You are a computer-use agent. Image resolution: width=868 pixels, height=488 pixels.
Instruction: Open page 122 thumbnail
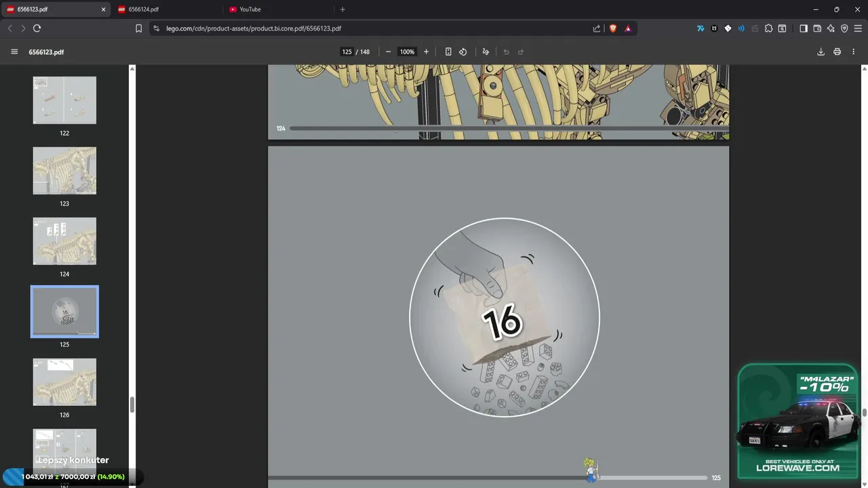tap(64, 100)
